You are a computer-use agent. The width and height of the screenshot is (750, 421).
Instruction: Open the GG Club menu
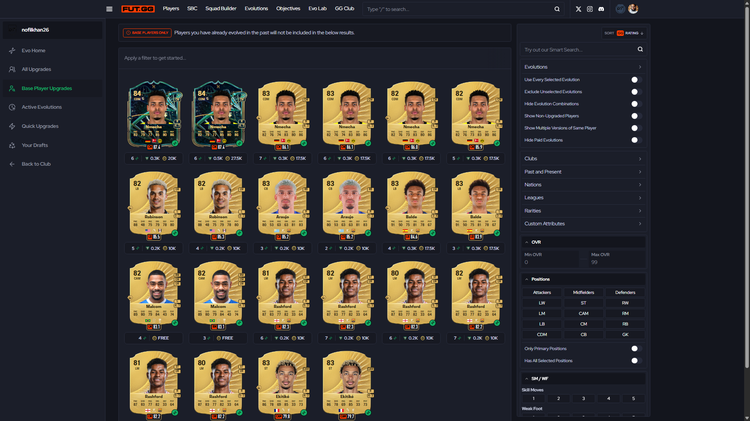tap(344, 9)
